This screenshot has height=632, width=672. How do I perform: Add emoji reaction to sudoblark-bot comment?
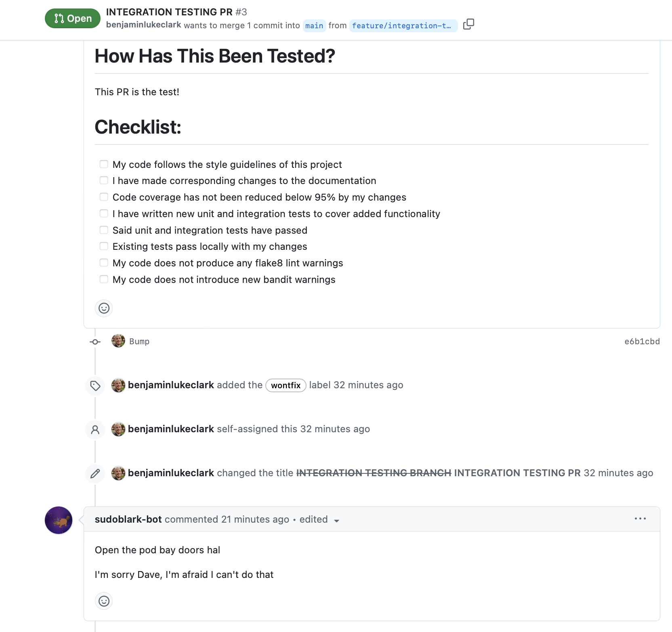pyautogui.click(x=104, y=601)
